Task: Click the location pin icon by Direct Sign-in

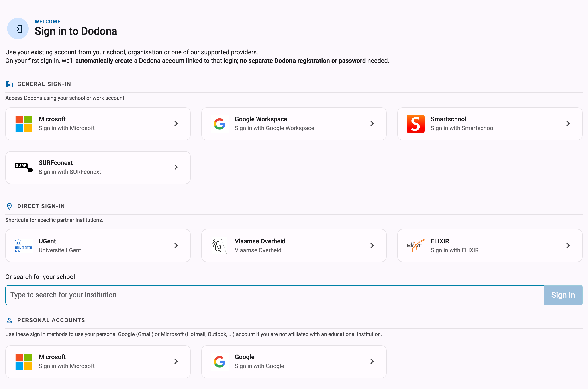Action: tap(9, 206)
